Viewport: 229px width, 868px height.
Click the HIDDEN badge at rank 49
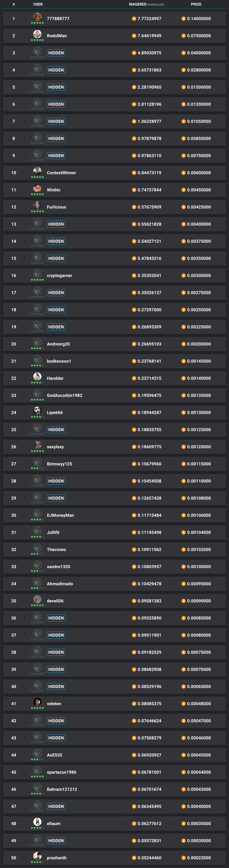56,840
